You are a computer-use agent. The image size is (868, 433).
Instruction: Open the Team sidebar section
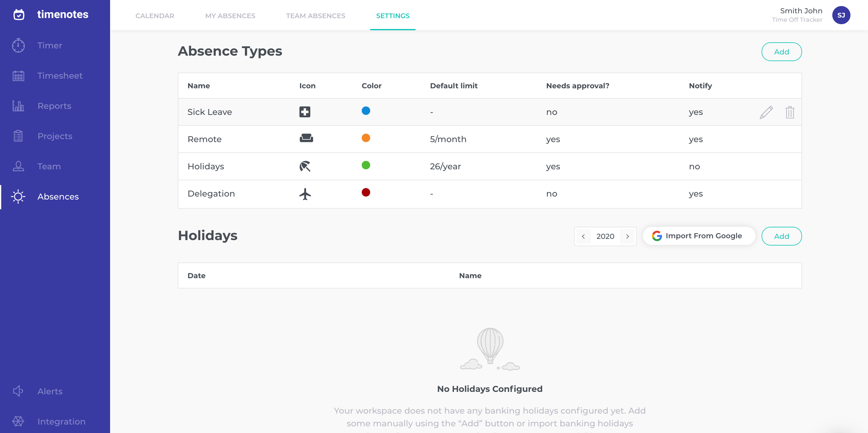point(49,167)
